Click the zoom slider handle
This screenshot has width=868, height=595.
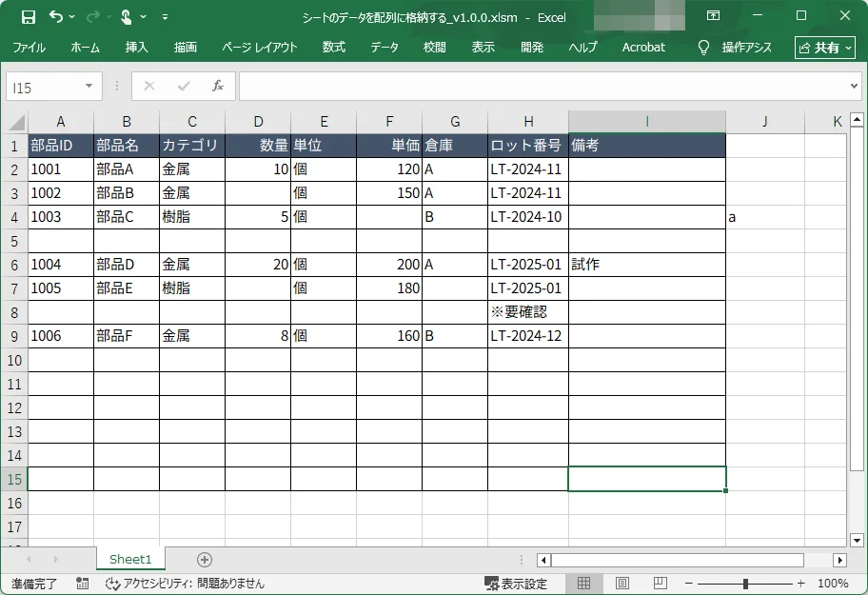[745, 584]
